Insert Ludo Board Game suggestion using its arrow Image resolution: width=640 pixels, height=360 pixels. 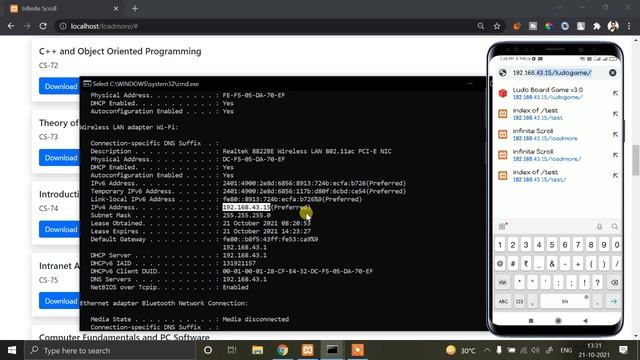[x=615, y=93]
